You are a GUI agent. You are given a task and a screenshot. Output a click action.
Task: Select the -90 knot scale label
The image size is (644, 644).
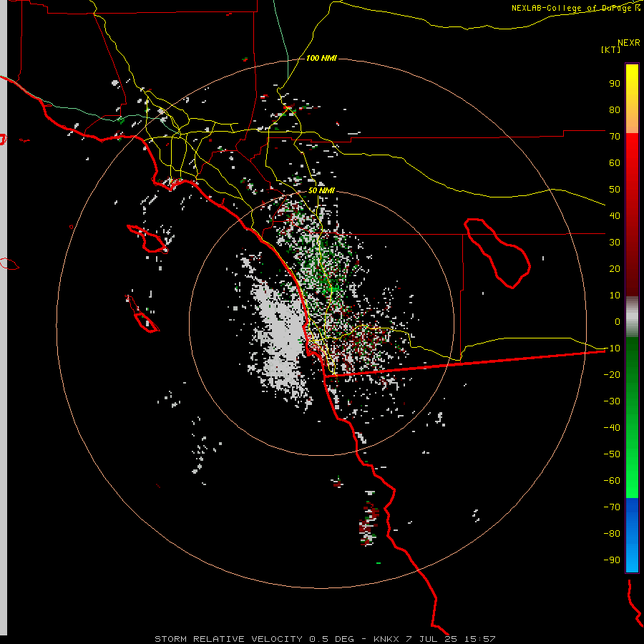[612, 560]
